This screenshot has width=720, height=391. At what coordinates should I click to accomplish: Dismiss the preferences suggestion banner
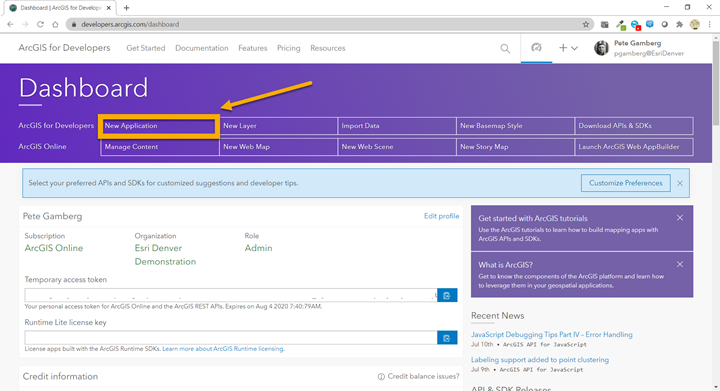coord(680,183)
